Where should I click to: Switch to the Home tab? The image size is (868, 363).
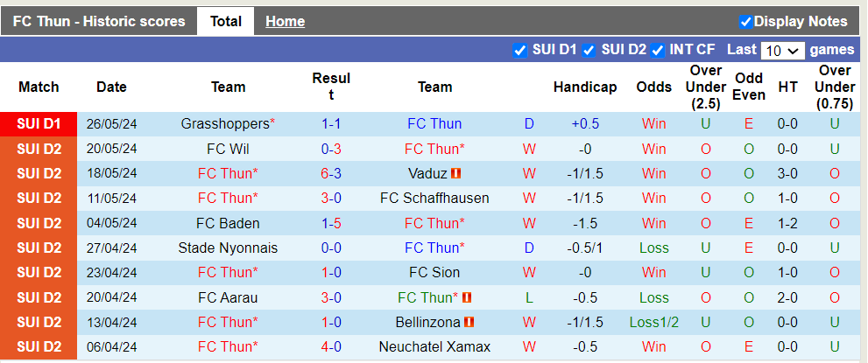pyautogui.click(x=285, y=22)
